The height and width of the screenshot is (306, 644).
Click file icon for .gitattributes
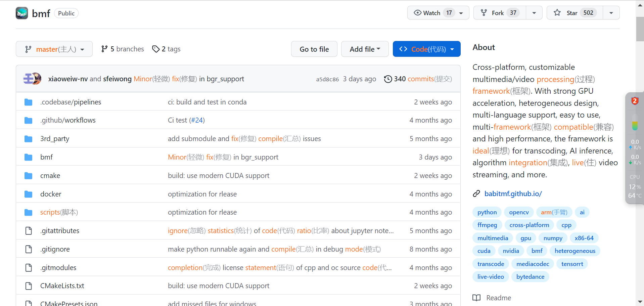pyautogui.click(x=29, y=231)
